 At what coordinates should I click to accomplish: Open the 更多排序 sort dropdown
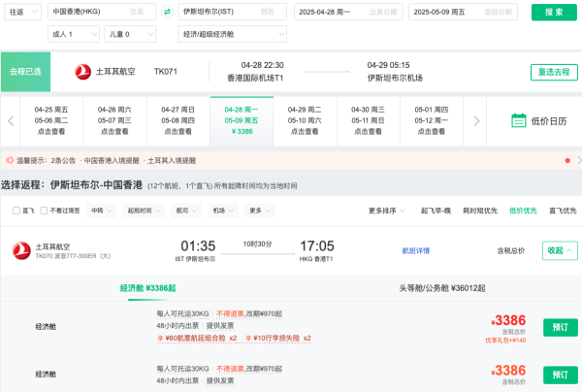pos(387,211)
